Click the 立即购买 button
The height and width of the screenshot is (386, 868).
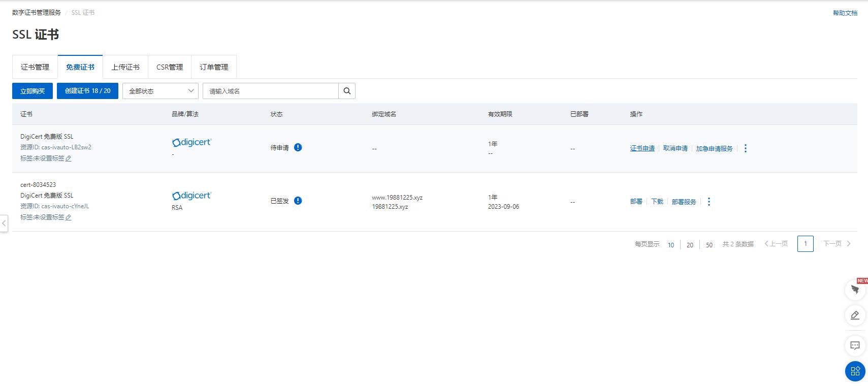click(33, 91)
